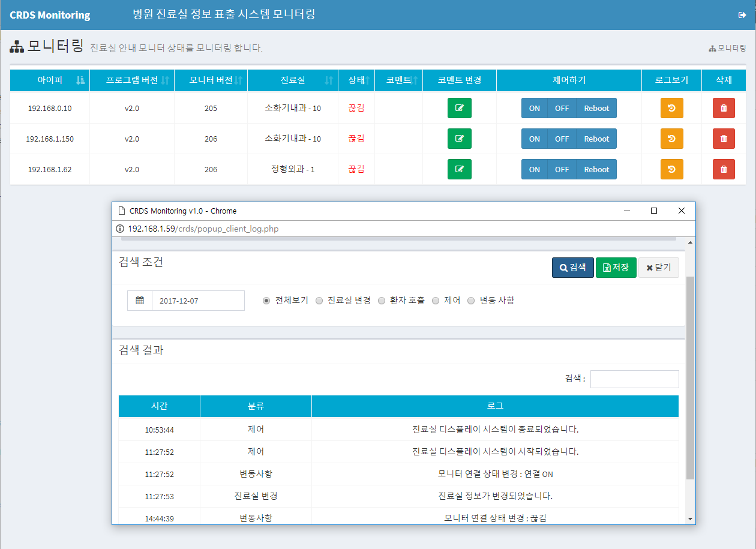
Task: Click the calendar icon beside the date field
Action: click(x=140, y=301)
